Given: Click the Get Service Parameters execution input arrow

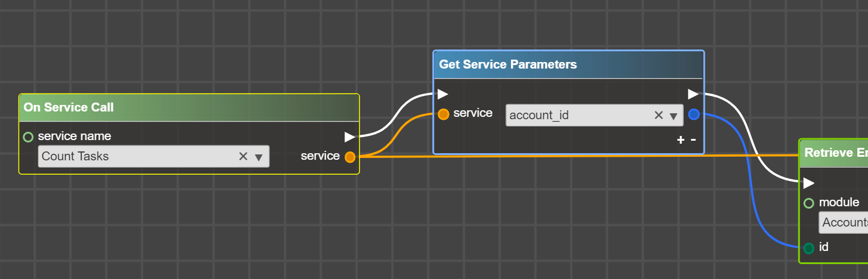Looking at the screenshot, I should (x=442, y=94).
